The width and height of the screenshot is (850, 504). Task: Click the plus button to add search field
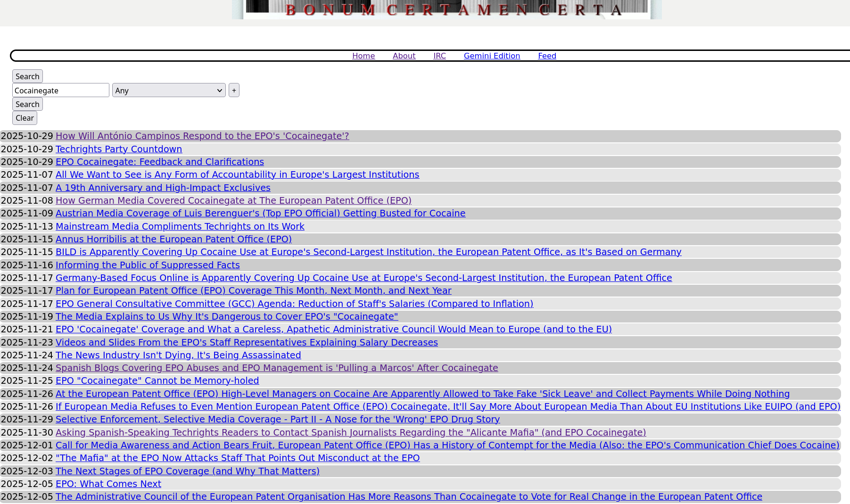234,91
